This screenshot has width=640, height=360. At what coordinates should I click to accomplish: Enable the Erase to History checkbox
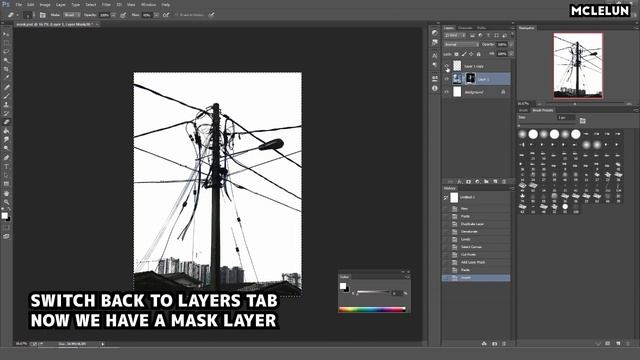coord(177,15)
